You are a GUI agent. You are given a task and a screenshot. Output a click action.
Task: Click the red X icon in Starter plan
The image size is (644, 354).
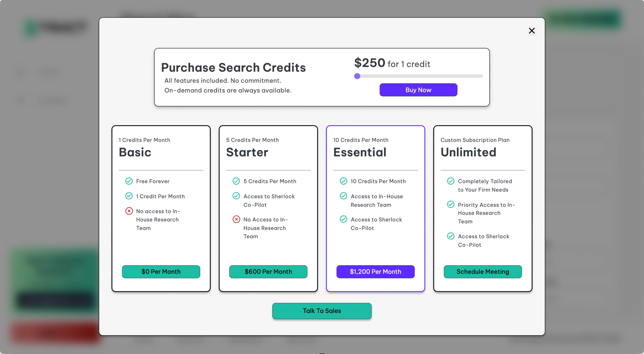(x=236, y=219)
